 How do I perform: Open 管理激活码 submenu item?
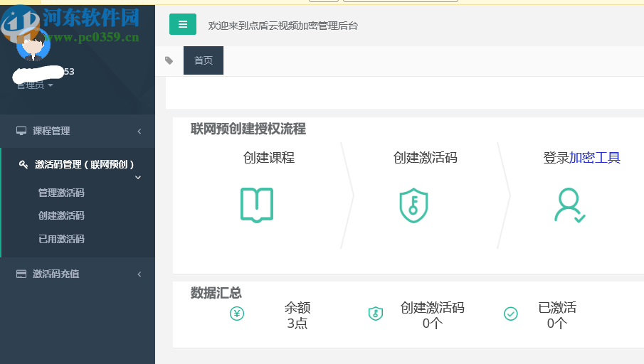click(x=61, y=193)
